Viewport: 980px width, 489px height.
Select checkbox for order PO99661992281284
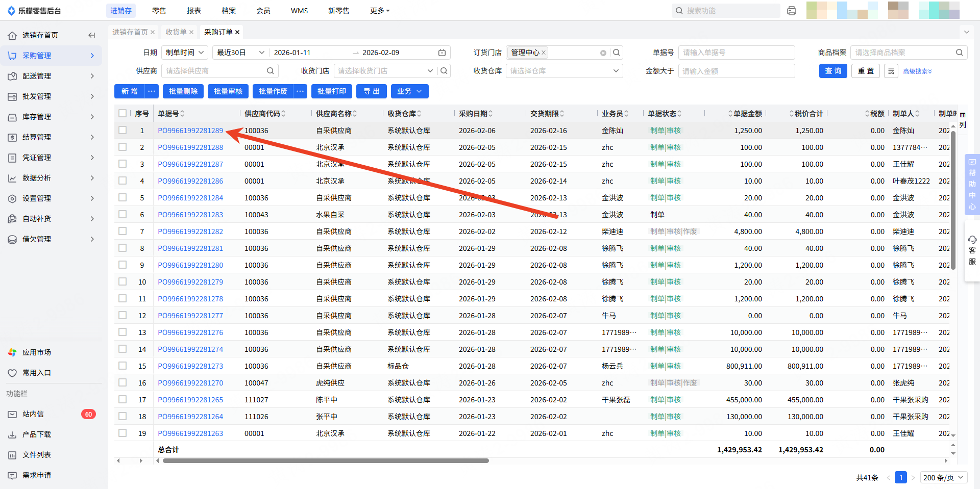click(x=122, y=197)
